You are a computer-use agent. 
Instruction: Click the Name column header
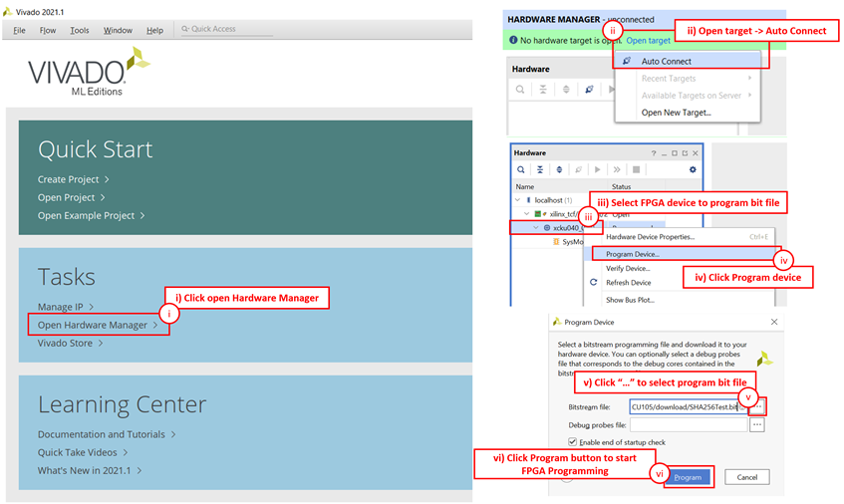click(525, 186)
